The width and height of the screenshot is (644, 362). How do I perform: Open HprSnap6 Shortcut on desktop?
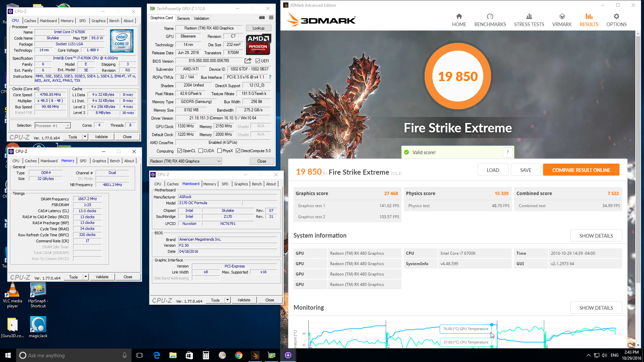38,295
